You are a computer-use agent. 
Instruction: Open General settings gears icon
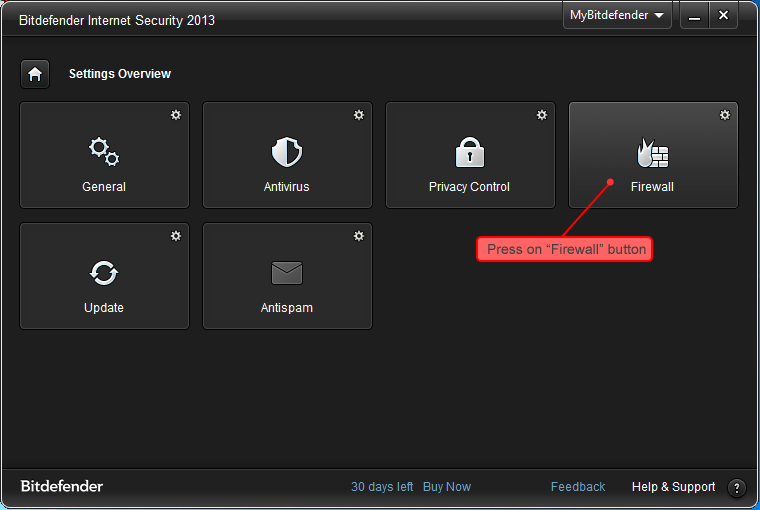pyautogui.click(x=104, y=152)
